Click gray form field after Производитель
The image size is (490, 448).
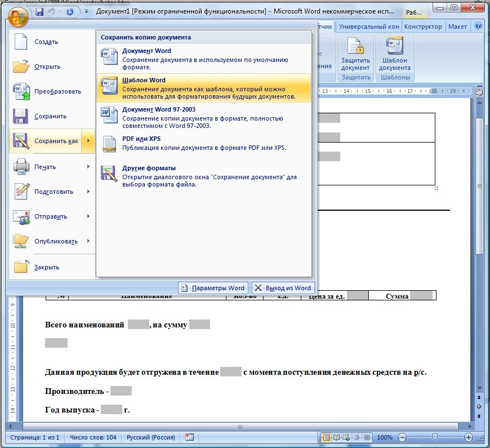[x=121, y=391]
